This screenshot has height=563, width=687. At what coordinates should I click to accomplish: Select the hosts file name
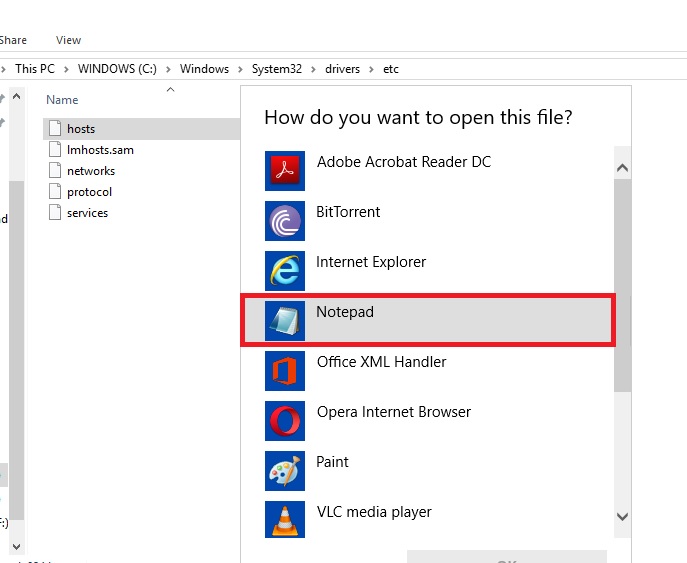tap(81, 129)
